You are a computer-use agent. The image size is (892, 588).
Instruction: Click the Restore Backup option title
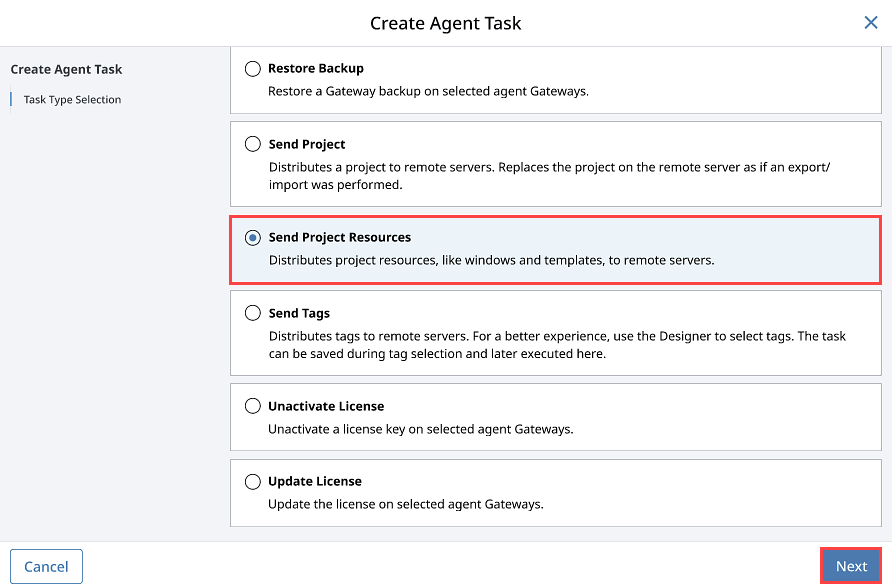[x=316, y=68]
